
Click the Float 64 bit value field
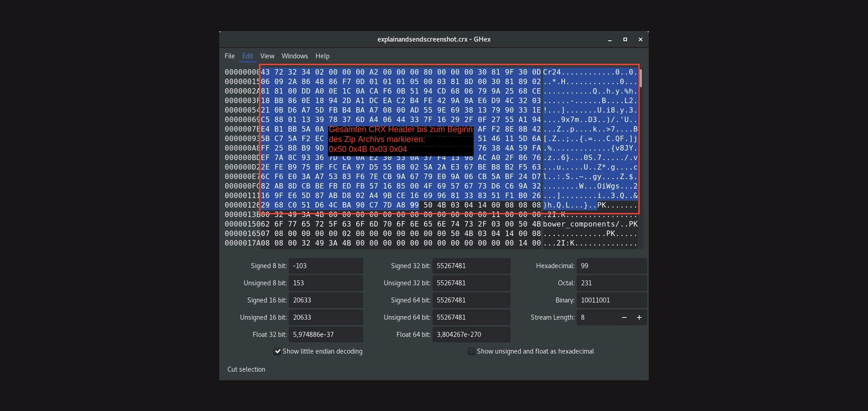coord(471,335)
